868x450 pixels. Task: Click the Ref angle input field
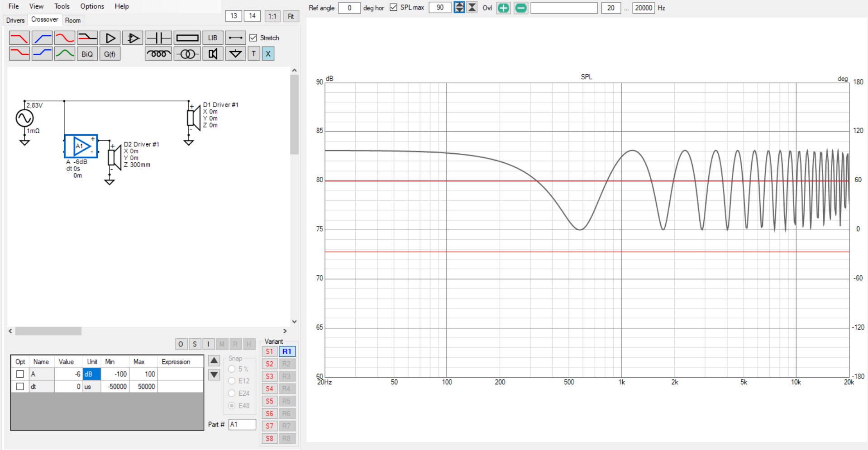(349, 8)
